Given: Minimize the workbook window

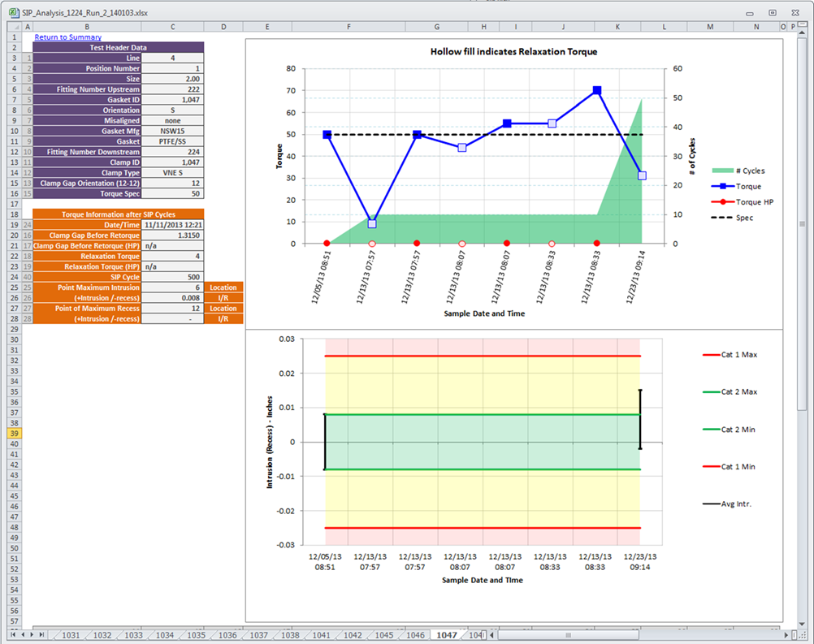Looking at the screenshot, I should 750,13.
